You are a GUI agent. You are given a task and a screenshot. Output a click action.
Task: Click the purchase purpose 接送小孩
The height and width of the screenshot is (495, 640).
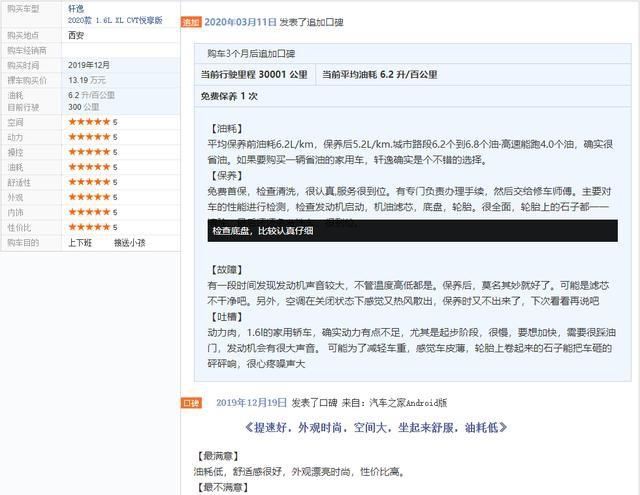129,243
